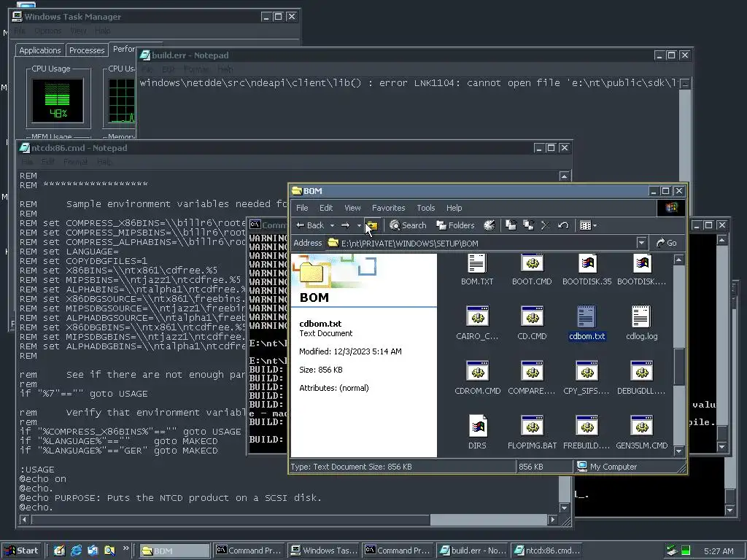Screen dimensions: 747x560
Task: Open View menu in BOM window
Action: (x=352, y=208)
